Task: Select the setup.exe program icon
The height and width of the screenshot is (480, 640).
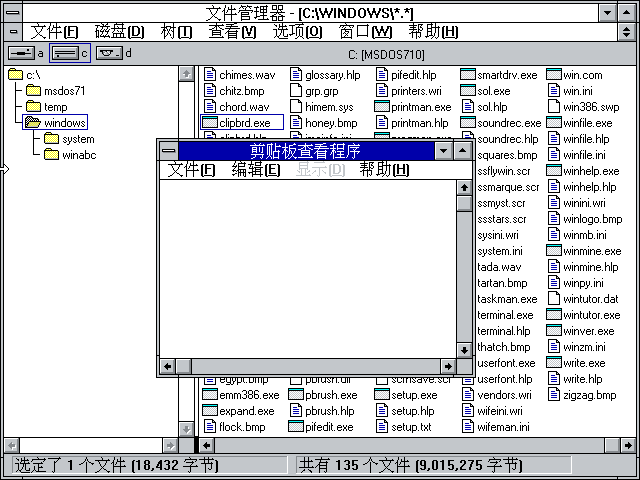Action: [382, 395]
